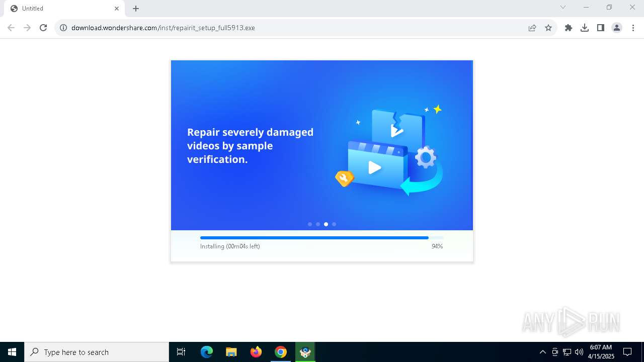Screen dimensions: 644x362
Task: Restore down the Chrome window
Action: click(x=609, y=7)
